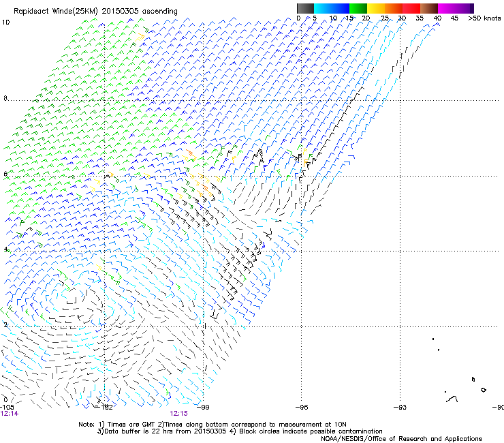
Task: Click the '45' legend scale label
Action: pyautogui.click(x=454, y=18)
